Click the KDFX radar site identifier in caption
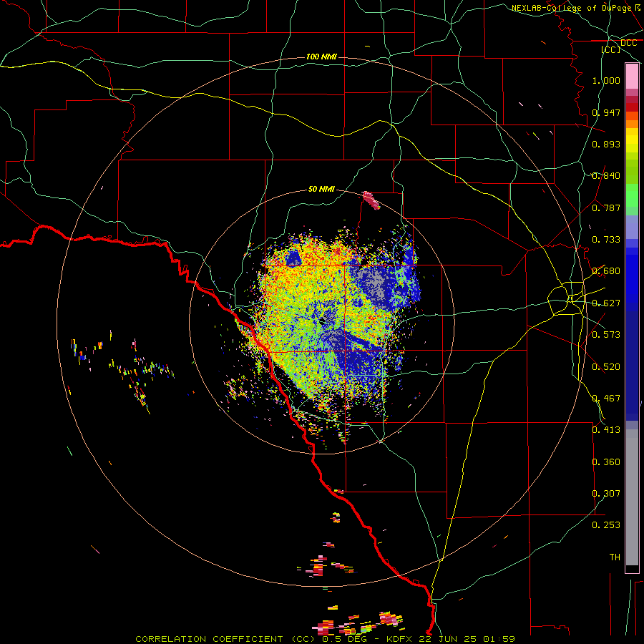This screenshot has height=644, width=644. pyautogui.click(x=401, y=639)
